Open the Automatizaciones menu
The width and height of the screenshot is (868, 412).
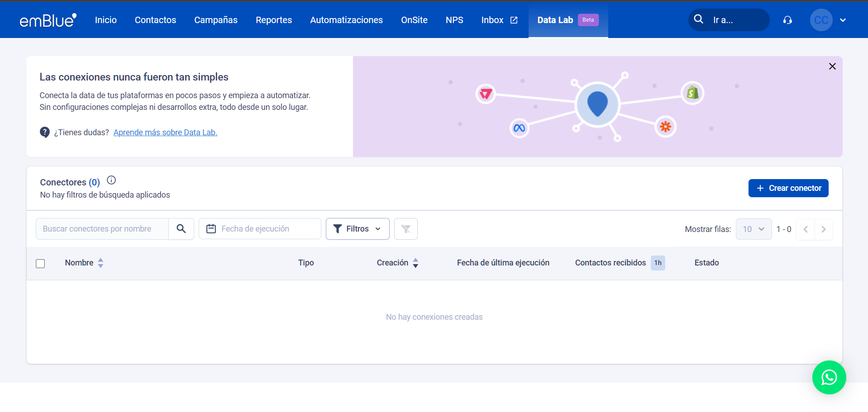pyautogui.click(x=346, y=20)
